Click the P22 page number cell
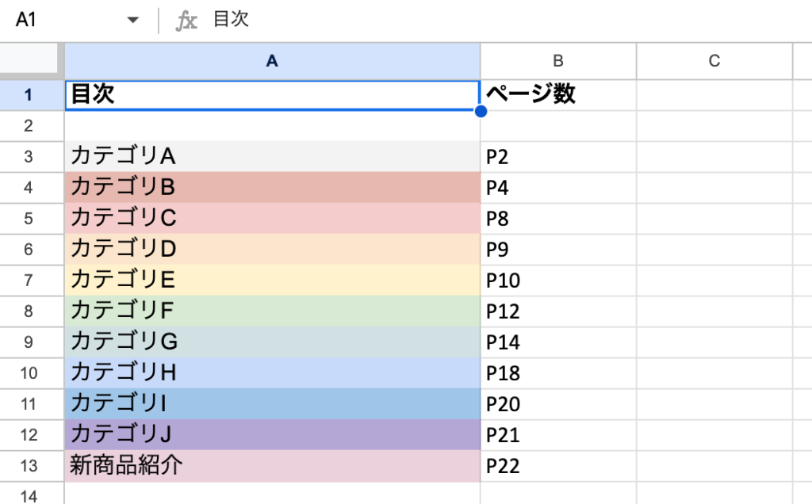 557,466
